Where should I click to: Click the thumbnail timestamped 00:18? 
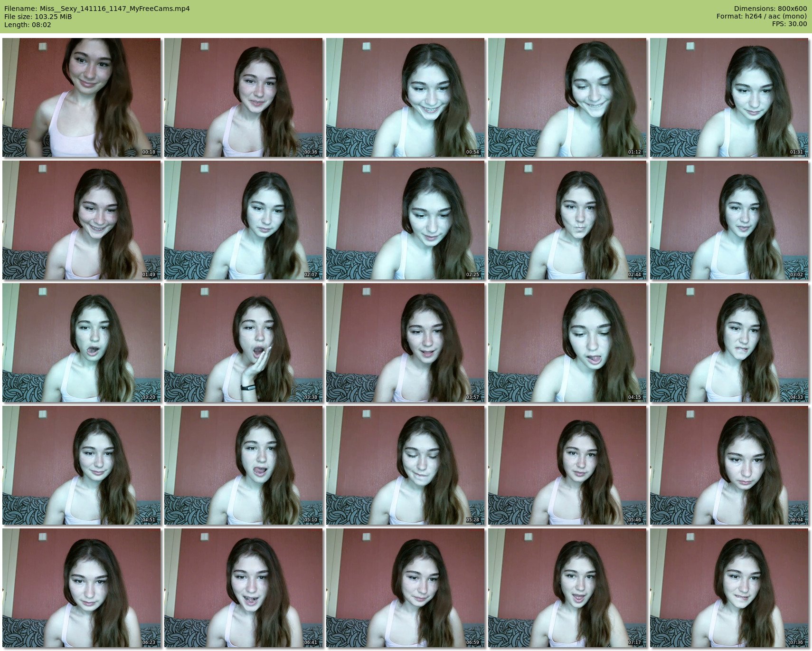click(81, 97)
